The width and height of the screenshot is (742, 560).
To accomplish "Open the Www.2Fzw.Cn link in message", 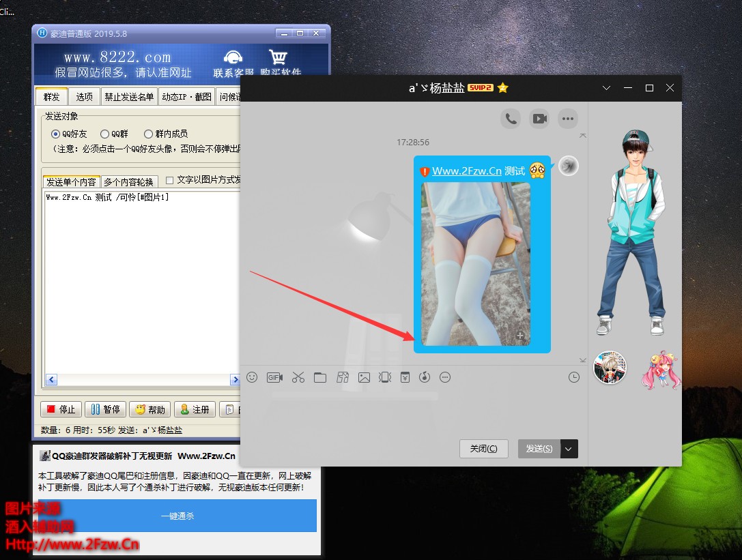I will click(x=467, y=171).
